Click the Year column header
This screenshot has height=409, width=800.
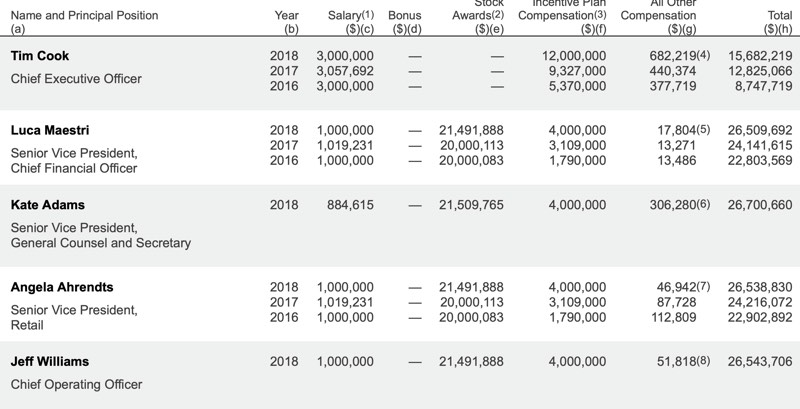click(287, 16)
